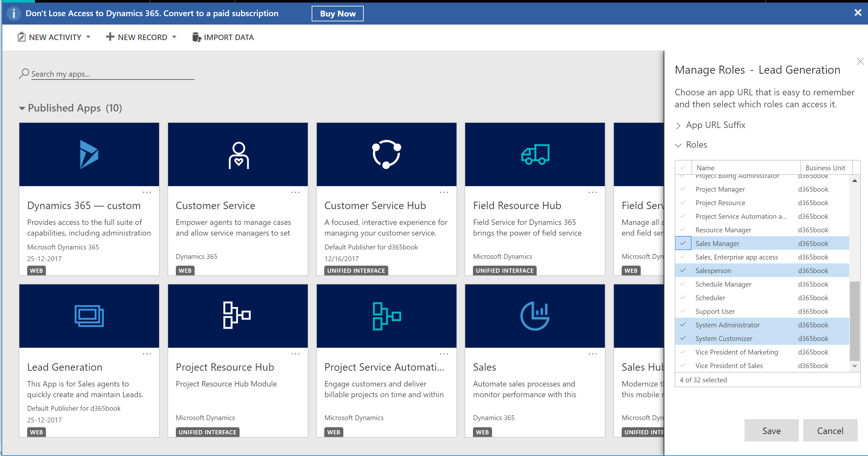This screenshot has height=456, width=868.
Task: Uncheck the System Administrator role
Action: (683, 325)
